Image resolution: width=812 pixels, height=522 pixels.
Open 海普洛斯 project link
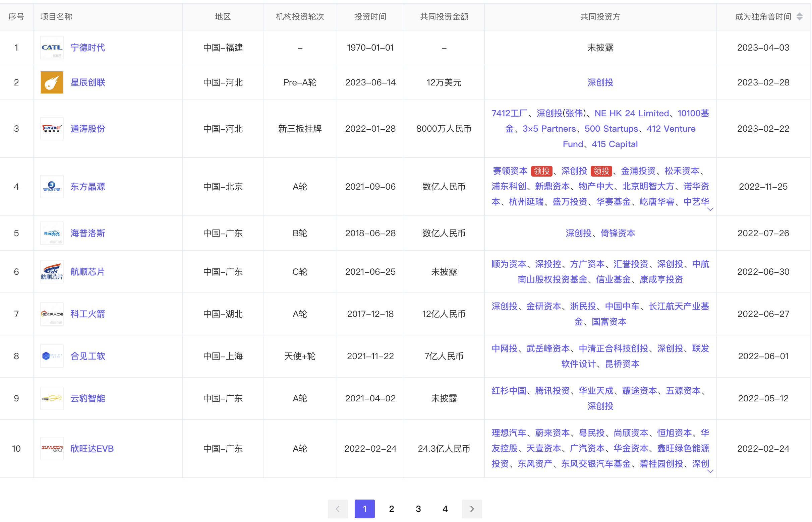[x=88, y=234]
